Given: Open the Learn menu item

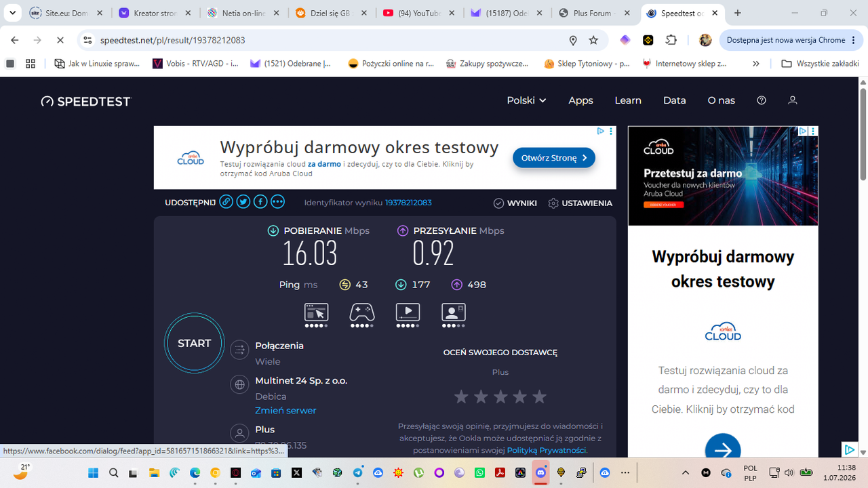Looking at the screenshot, I should point(628,100).
